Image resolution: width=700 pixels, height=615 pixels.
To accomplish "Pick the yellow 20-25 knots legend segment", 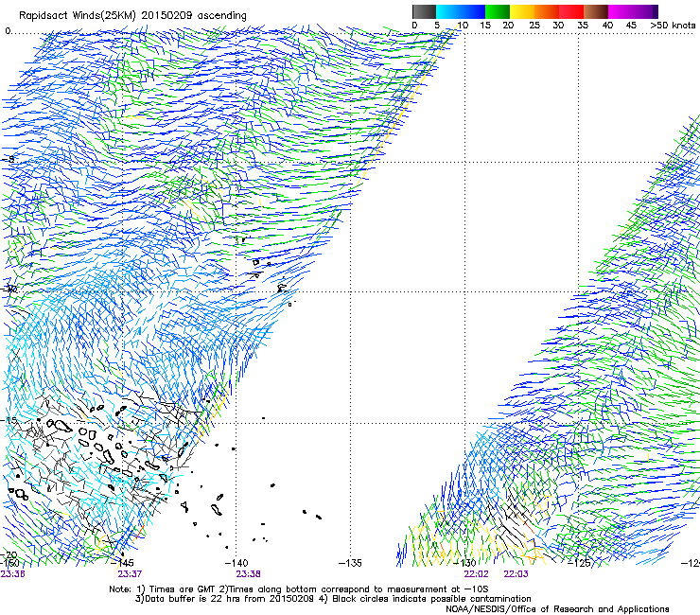I will (x=522, y=11).
